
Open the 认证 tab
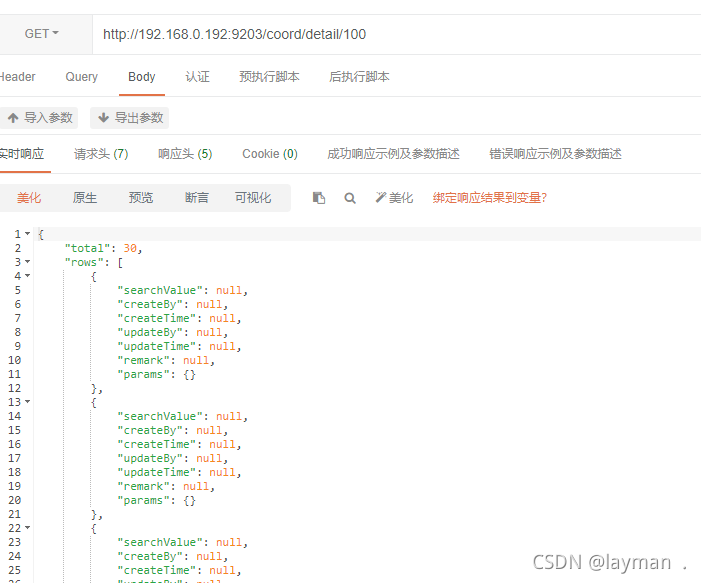point(198,77)
